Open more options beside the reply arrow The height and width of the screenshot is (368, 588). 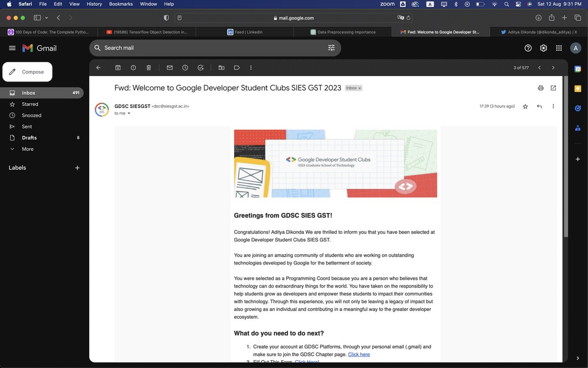pyautogui.click(x=553, y=106)
